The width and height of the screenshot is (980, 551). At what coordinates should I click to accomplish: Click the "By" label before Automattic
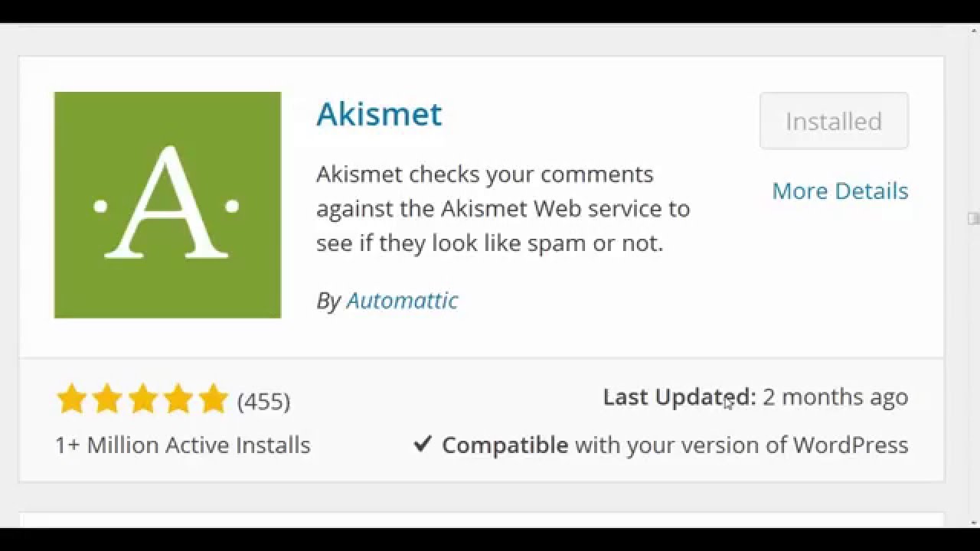(328, 301)
